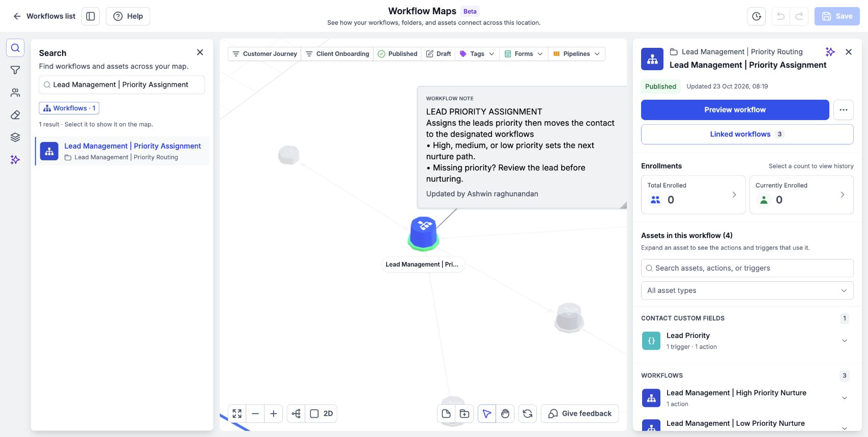This screenshot has height=437, width=868.
Task: Open the AI sparkle sidebar icon
Action: tap(15, 160)
